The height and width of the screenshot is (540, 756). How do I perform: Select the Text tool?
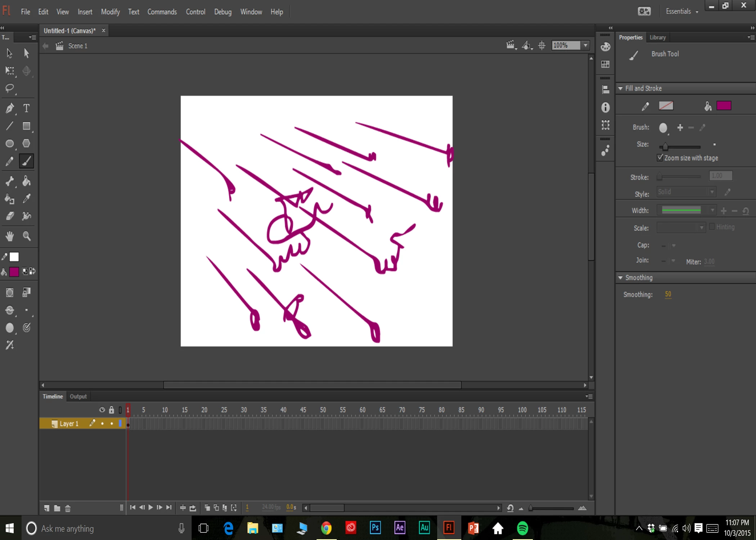point(26,108)
